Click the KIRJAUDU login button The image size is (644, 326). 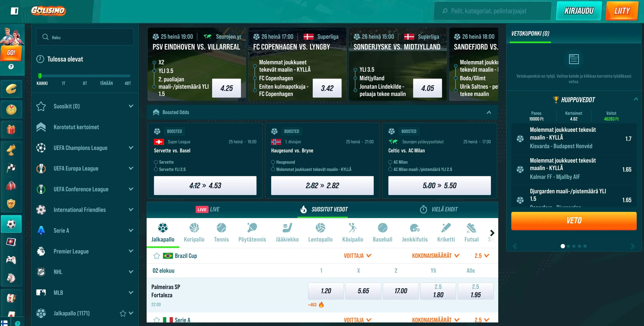pyautogui.click(x=579, y=11)
